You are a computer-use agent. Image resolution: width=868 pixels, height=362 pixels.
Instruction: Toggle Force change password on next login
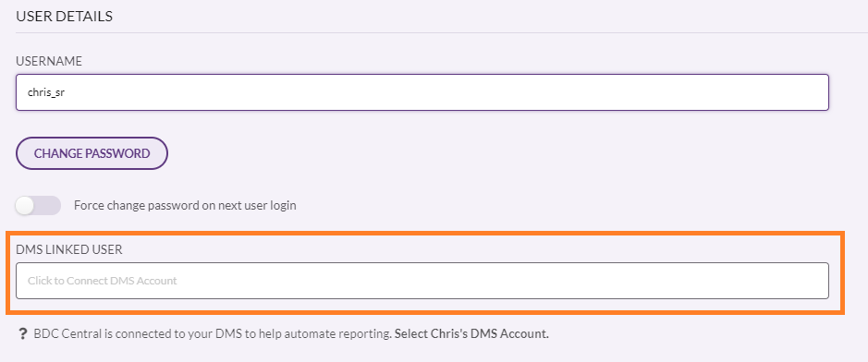[38, 206]
